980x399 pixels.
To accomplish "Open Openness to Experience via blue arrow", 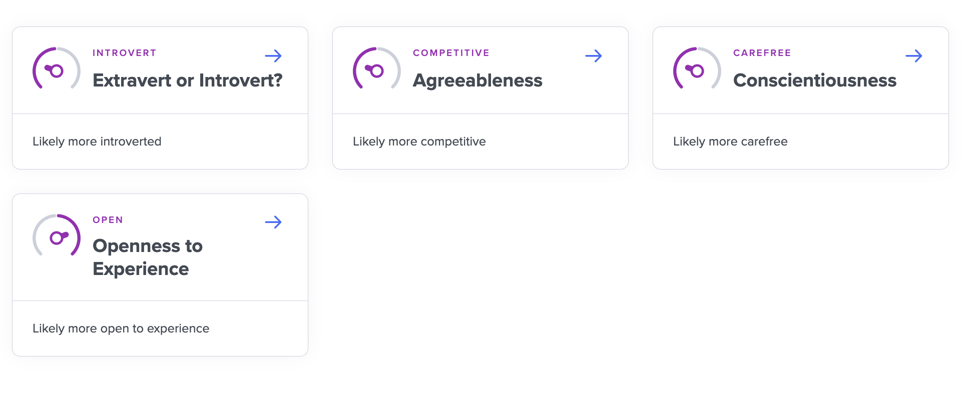I will (x=273, y=222).
